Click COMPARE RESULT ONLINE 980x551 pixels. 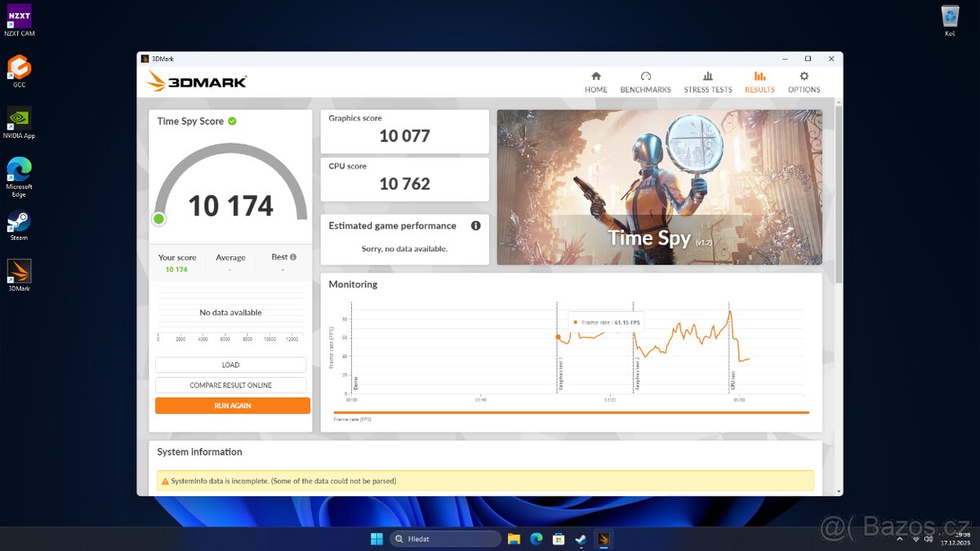231,384
